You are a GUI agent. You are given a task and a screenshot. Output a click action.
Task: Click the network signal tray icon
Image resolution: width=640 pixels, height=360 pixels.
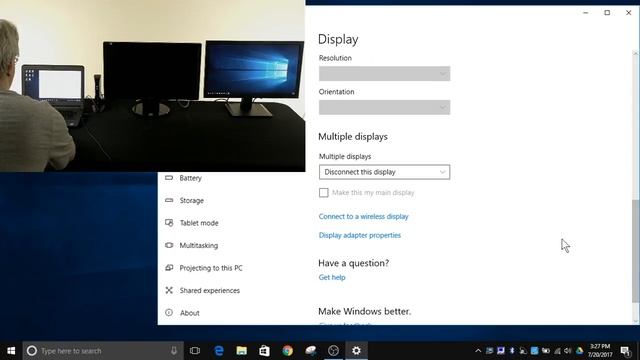pyautogui.click(x=557, y=351)
